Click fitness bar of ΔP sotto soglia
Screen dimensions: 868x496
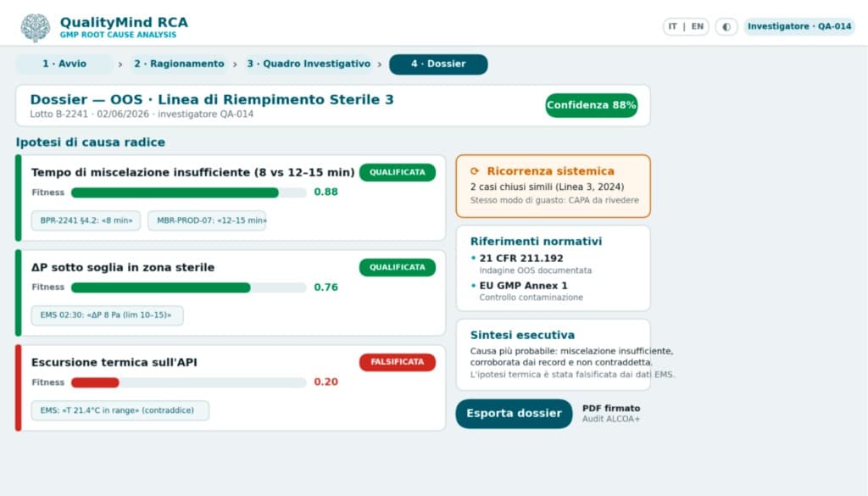tap(189, 288)
